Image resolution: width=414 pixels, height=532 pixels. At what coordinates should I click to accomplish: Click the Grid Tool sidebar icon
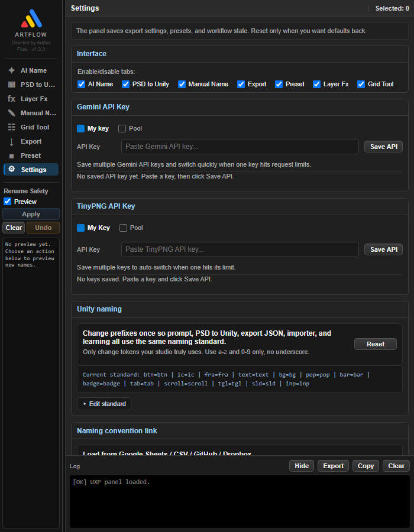pos(12,127)
